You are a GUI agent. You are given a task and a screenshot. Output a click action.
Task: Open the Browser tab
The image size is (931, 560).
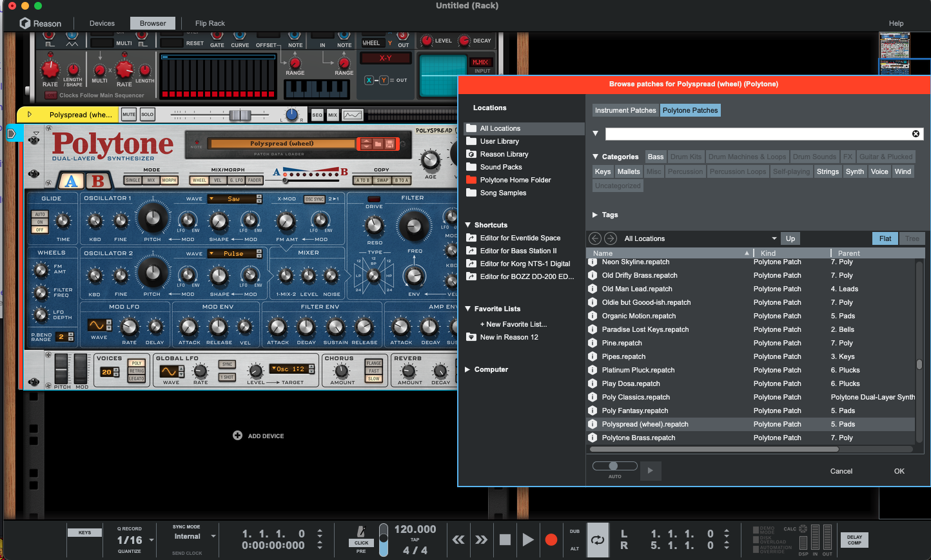pyautogui.click(x=153, y=23)
